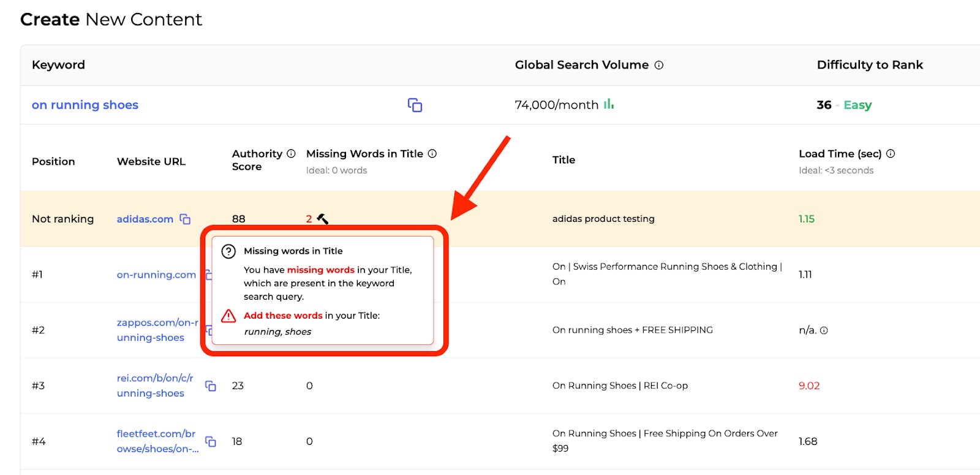Visit on-running.com link

tap(156, 275)
